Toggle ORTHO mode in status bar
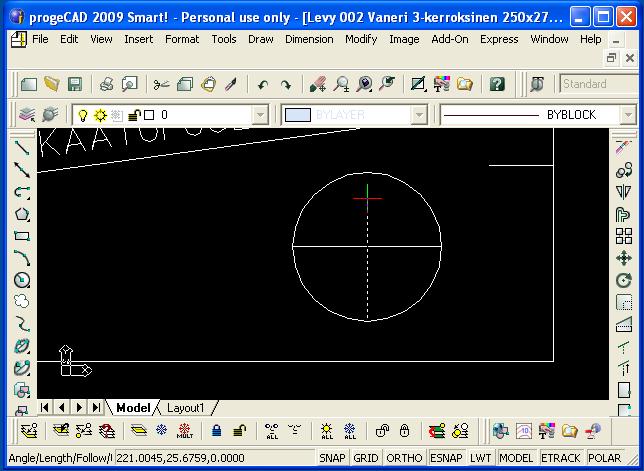The width and height of the screenshot is (644, 471). (x=404, y=458)
